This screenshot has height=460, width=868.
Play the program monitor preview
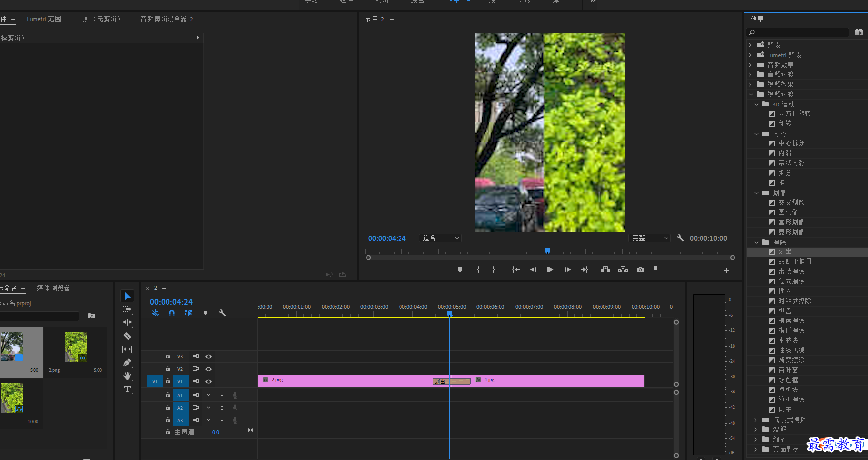point(550,270)
